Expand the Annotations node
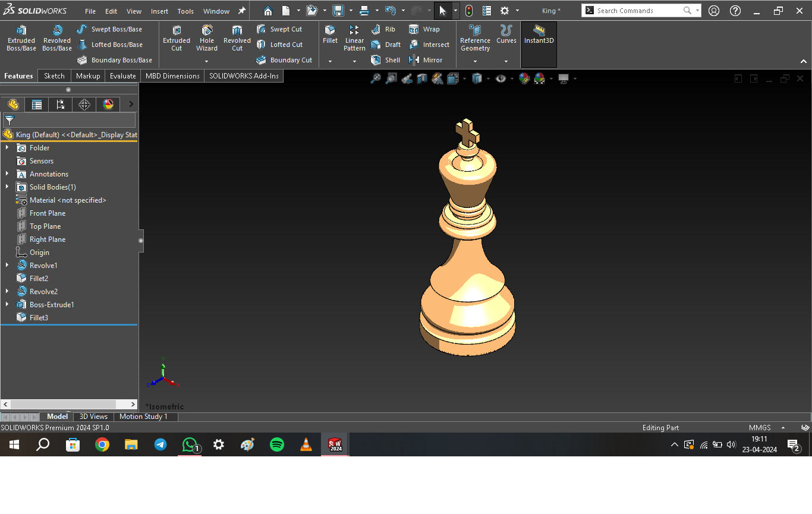This screenshot has height=514, width=812. coord(7,174)
